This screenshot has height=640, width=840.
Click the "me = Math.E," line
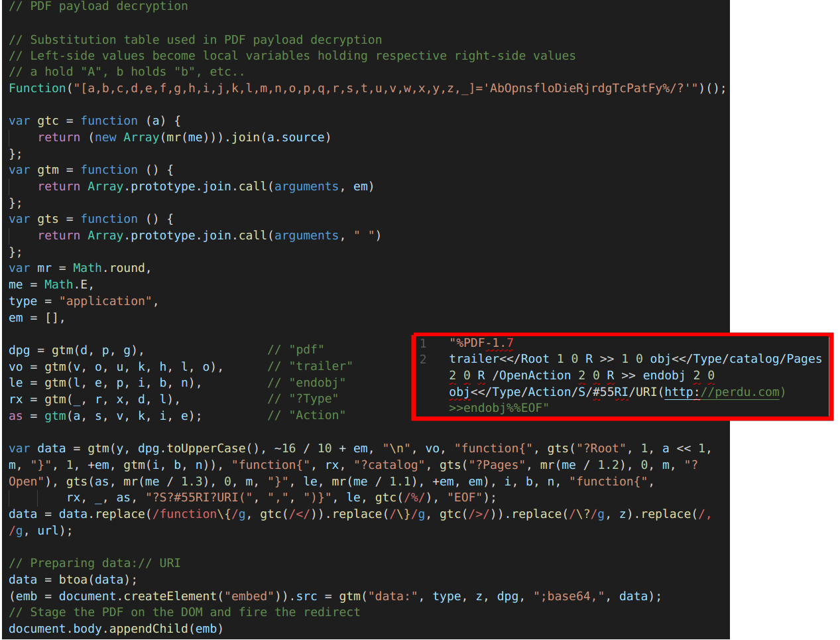point(51,285)
